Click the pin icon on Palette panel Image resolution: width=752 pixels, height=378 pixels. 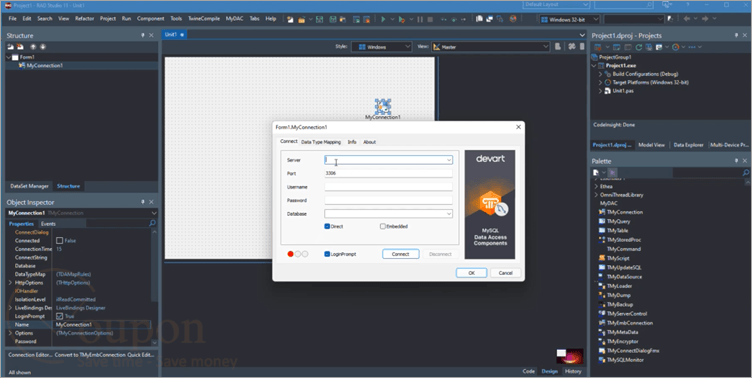(736, 161)
